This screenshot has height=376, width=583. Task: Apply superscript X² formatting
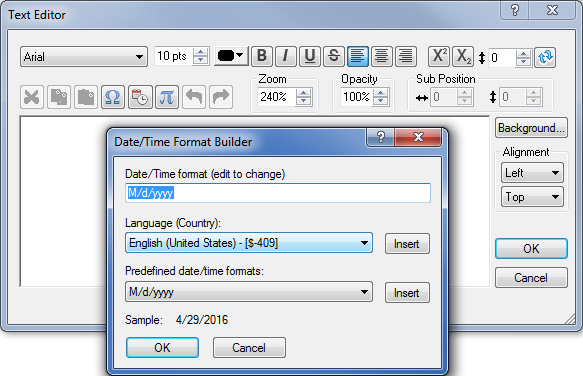(439, 57)
